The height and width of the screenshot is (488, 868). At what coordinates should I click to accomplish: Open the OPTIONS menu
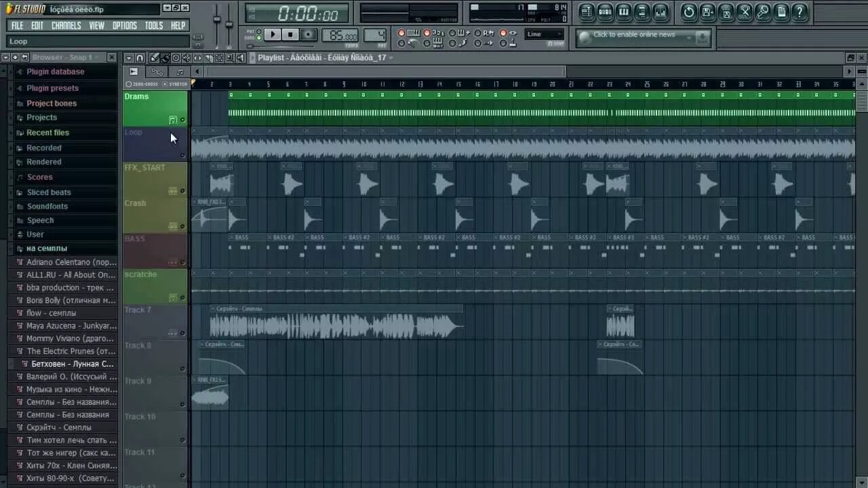click(124, 26)
